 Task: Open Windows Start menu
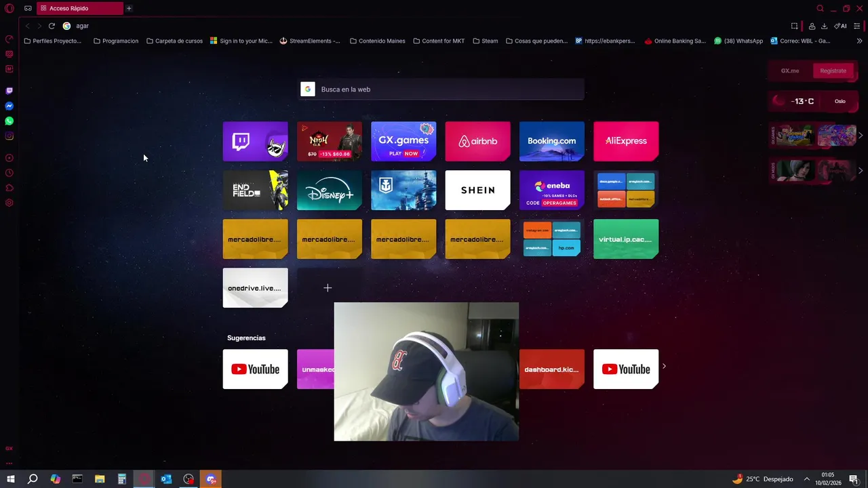(11, 479)
